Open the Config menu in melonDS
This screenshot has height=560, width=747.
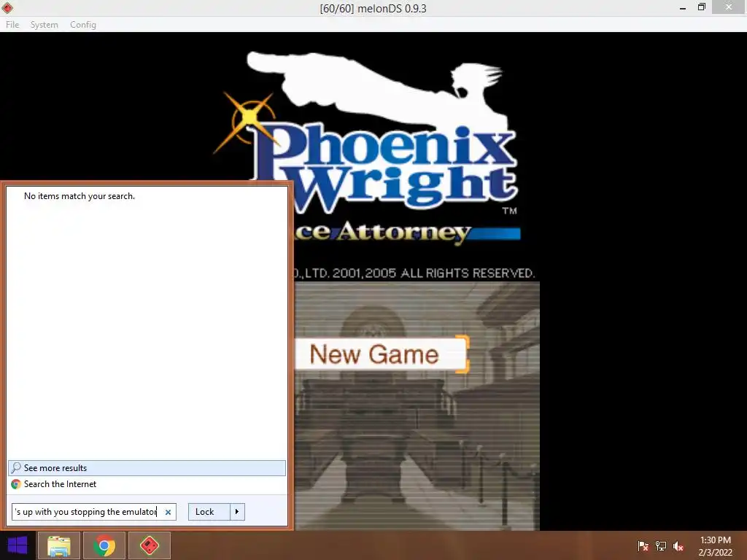(83, 25)
